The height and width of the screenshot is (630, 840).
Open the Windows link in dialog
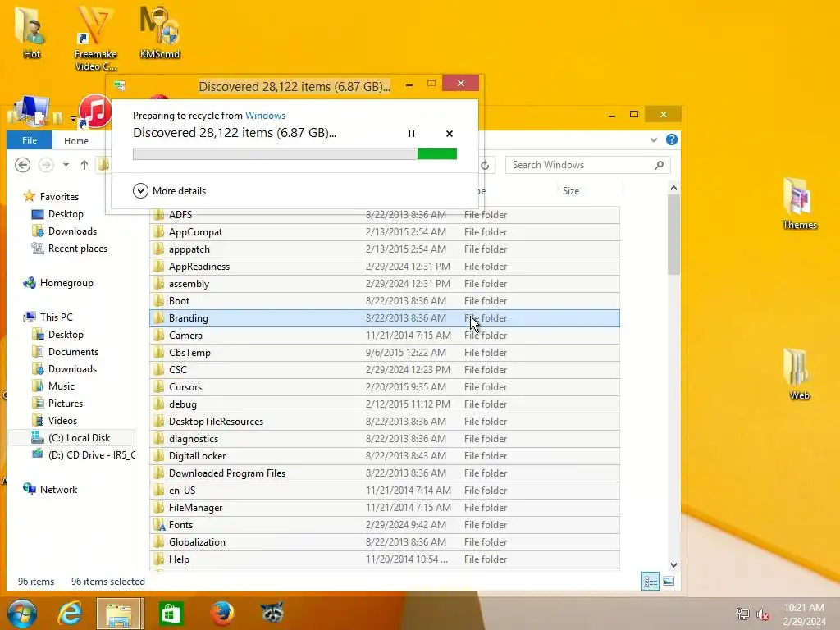click(x=265, y=115)
